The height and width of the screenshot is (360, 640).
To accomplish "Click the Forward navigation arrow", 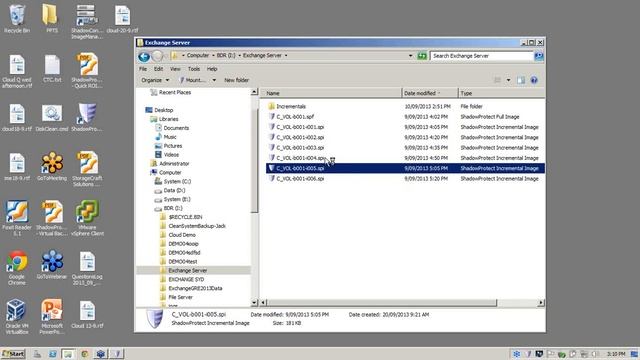I will point(157,56).
